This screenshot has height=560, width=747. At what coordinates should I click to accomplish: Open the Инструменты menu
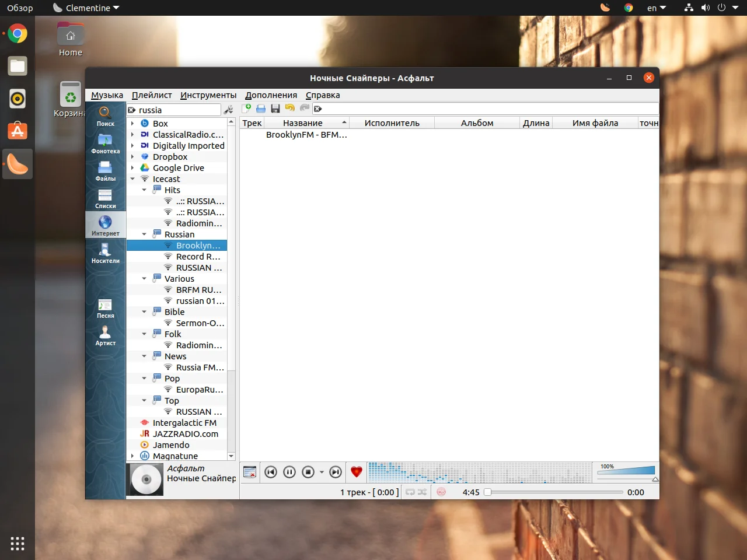(x=208, y=94)
